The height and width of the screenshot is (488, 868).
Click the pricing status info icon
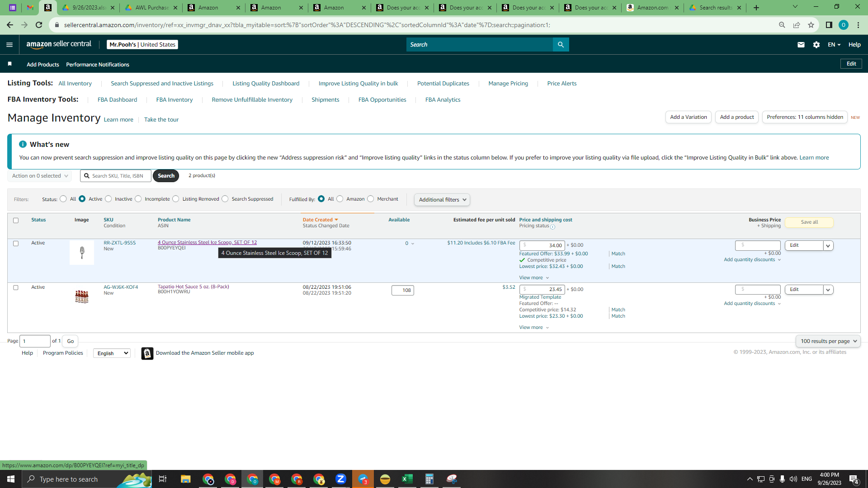[x=552, y=227]
